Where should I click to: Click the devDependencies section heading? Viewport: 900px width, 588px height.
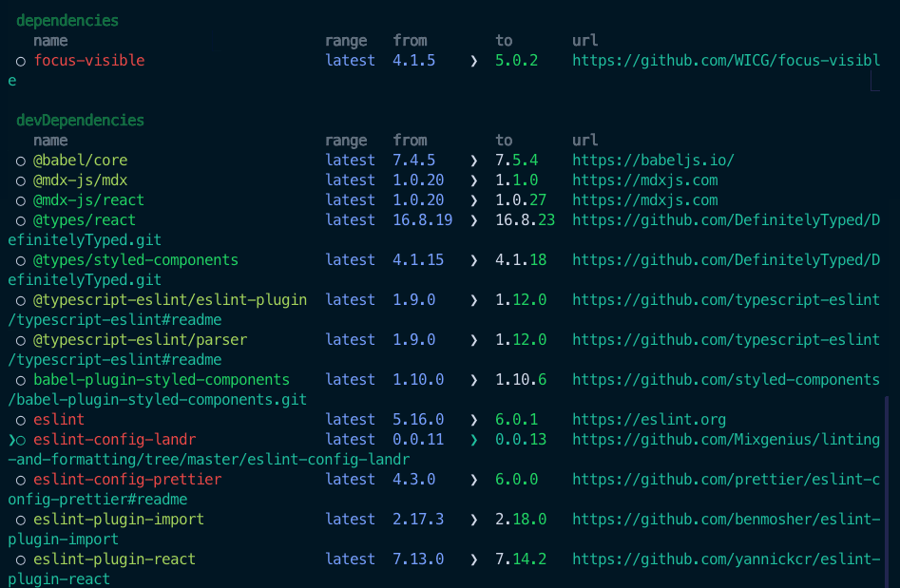(81, 121)
